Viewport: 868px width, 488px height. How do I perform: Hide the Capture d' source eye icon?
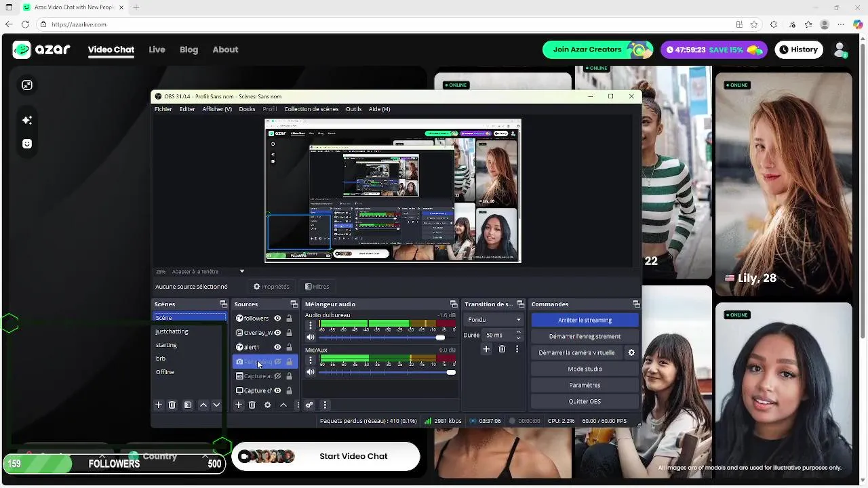click(x=277, y=390)
